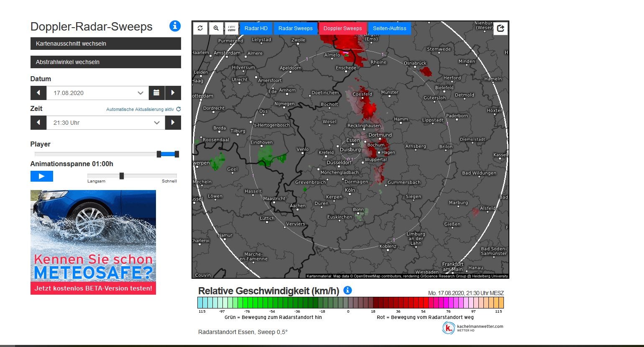644x347 pixels.
Task: Go to previous date arrow
Action: pos(38,93)
